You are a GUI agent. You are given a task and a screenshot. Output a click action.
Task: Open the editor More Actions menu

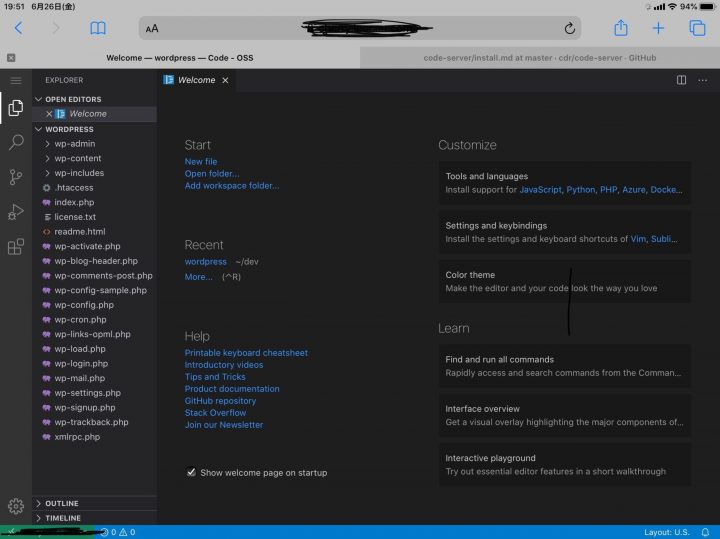703,80
